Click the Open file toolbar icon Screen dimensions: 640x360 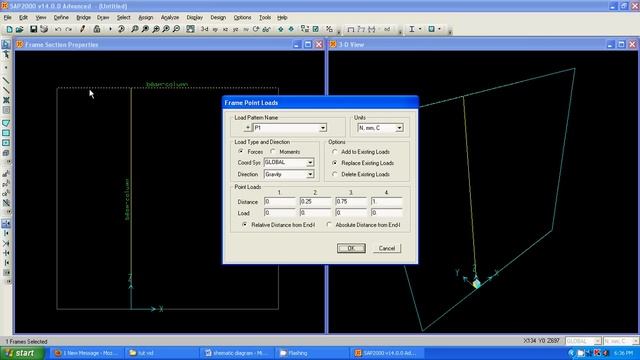[19, 29]
